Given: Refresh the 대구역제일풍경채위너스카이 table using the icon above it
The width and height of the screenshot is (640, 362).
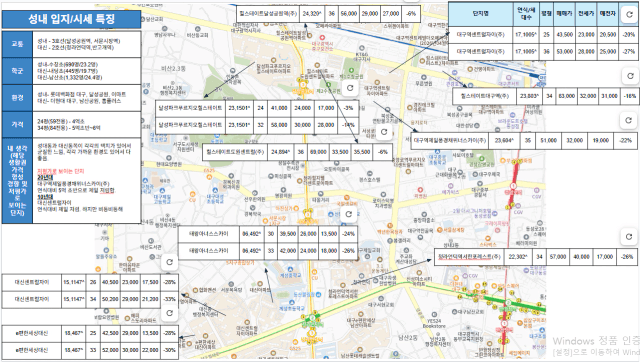Looking at the screenshot, I should (629, 120).
